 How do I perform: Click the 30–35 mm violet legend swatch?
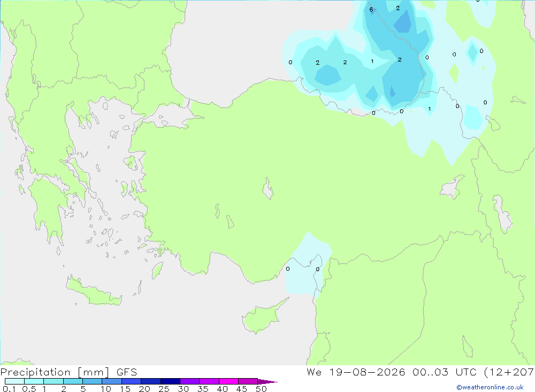pyautogui.click(x=189, y=381)
